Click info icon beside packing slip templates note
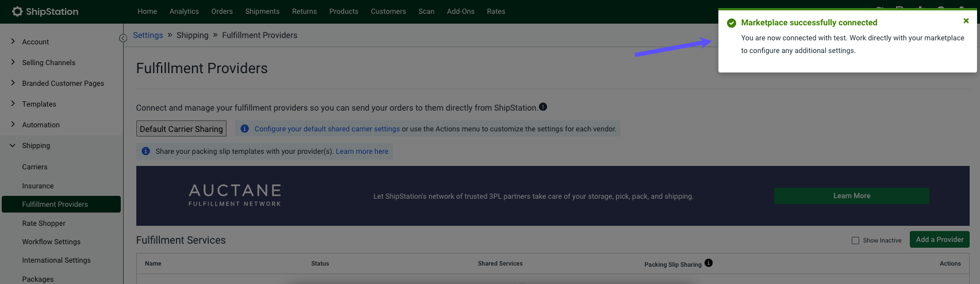980x284 pixels. [x=146, y=151]
